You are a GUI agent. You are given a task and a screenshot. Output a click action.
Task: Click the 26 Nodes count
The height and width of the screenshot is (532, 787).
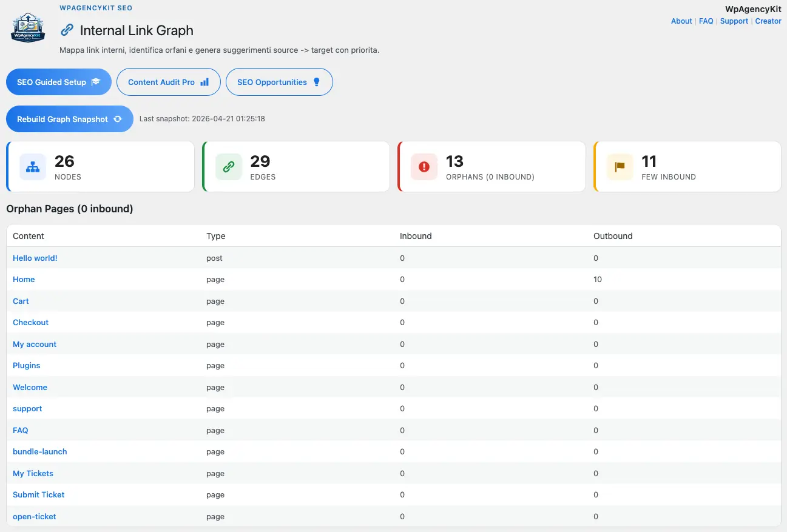(x=64, y=161)
